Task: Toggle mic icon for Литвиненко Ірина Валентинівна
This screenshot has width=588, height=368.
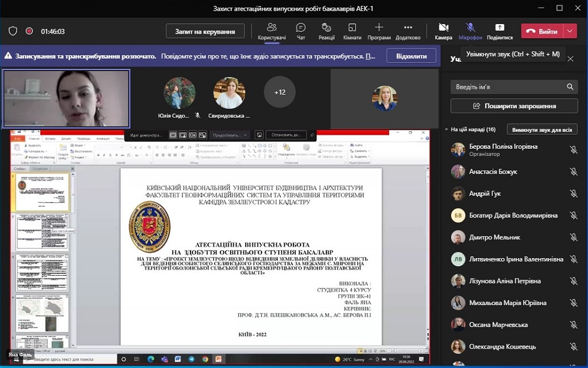Action: click(573, 259)
